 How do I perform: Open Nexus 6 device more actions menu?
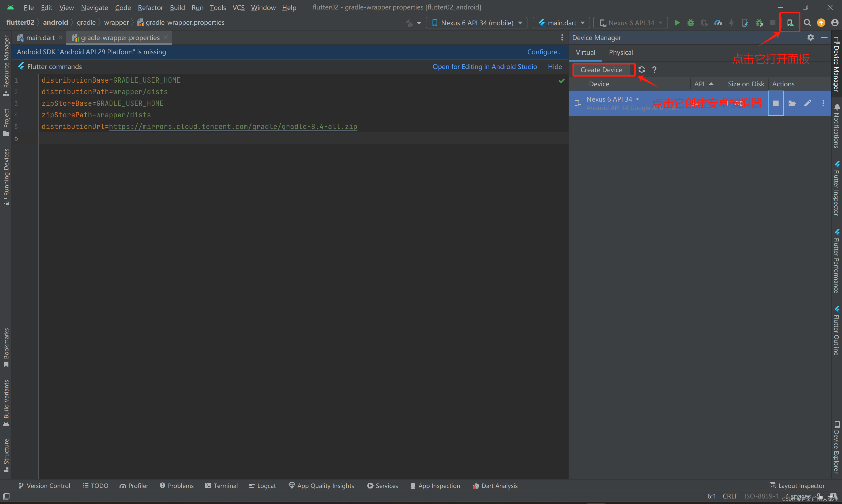tap(823, 103)
